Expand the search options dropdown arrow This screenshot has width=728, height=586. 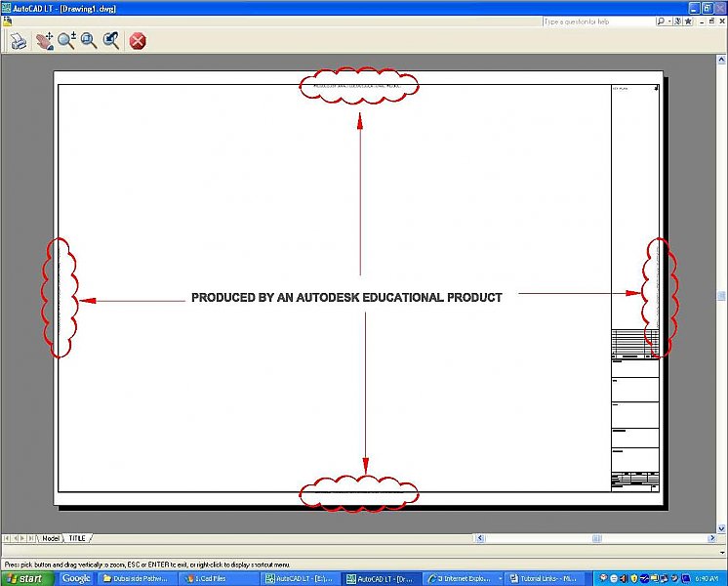click(668, 21)
